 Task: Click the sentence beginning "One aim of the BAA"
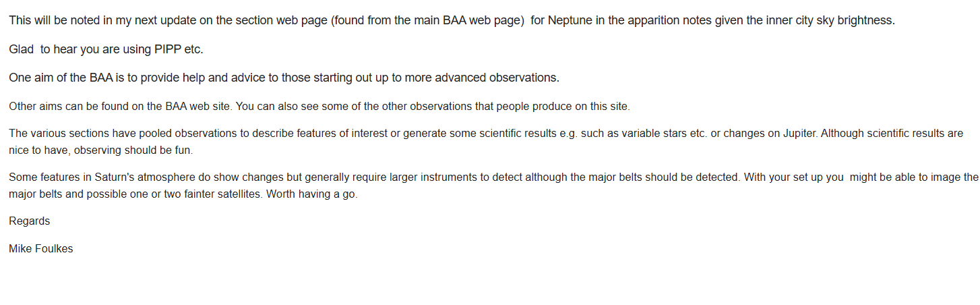click(284, 78)
